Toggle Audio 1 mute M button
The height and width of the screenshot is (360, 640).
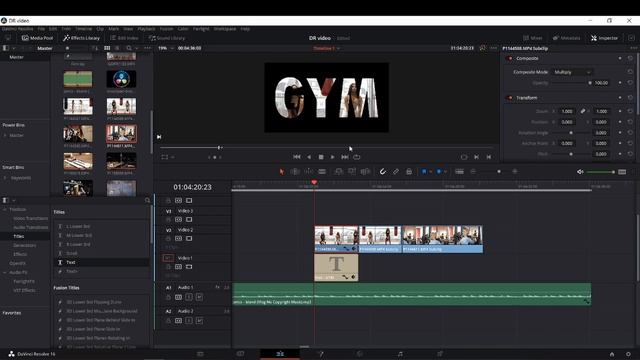coord(199,297)
